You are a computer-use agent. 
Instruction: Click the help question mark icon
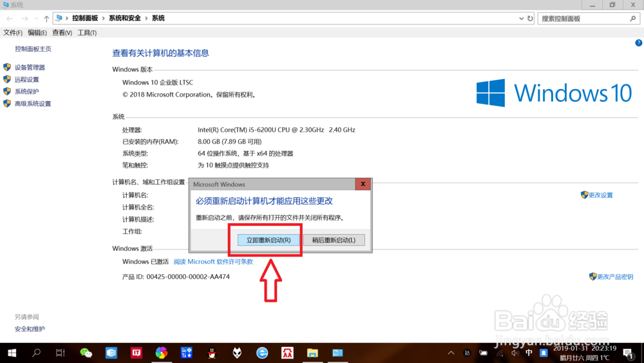point(639,43)
